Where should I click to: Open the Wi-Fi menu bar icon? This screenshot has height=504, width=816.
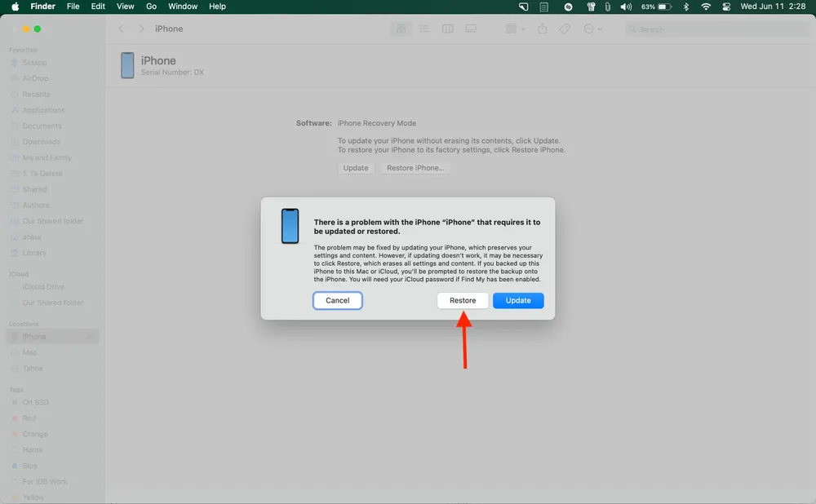(707, 7)
